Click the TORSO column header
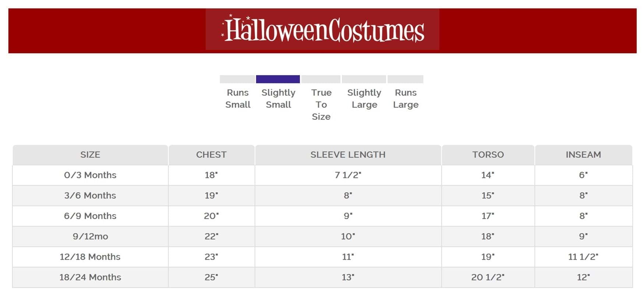 (x=488, y=155)
